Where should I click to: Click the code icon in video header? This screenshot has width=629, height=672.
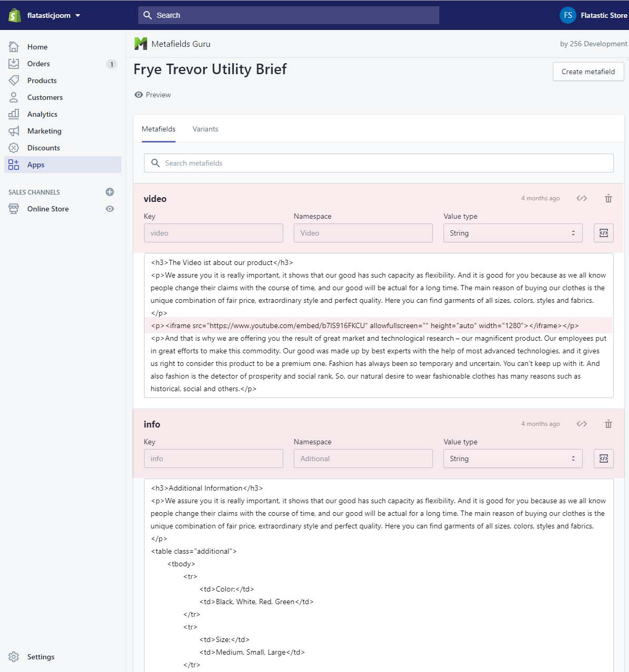(581, 198)
